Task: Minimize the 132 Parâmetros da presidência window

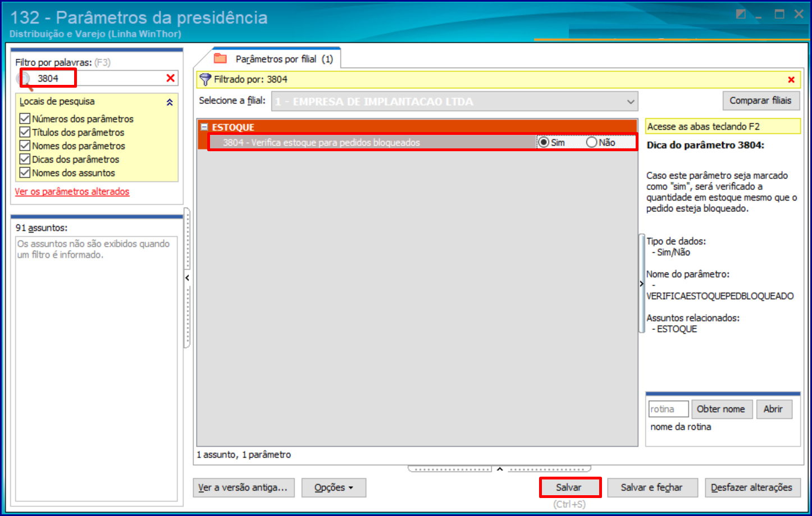Action: click(x=759, y=16)
